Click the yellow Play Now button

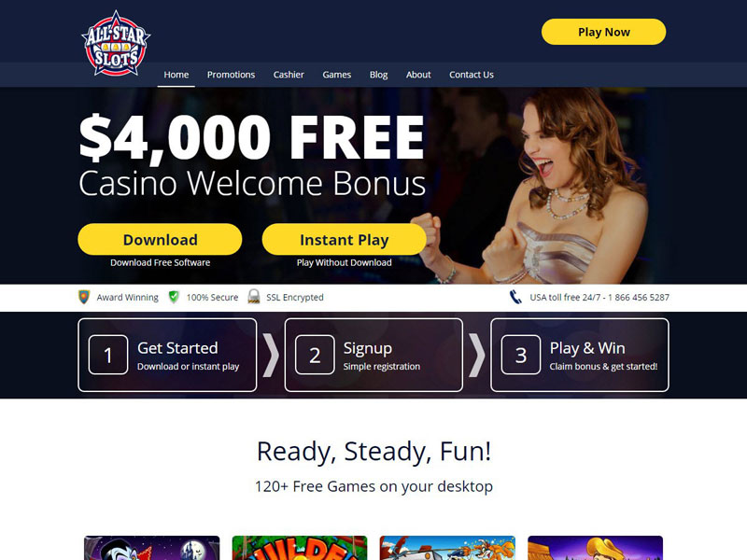pos(603,32)
